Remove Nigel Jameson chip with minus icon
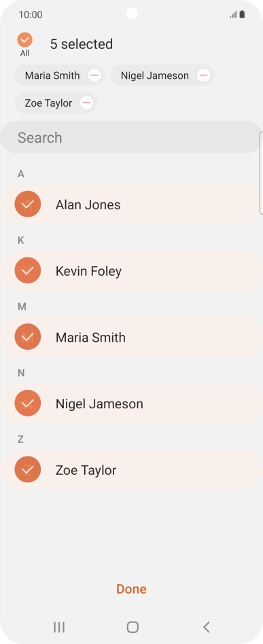 (x=203, y=75)
